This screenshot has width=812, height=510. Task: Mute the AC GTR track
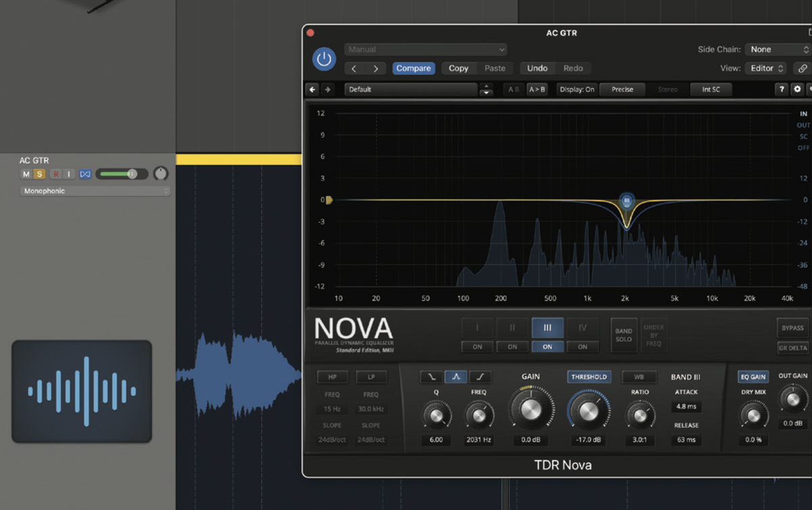point(25,174)
